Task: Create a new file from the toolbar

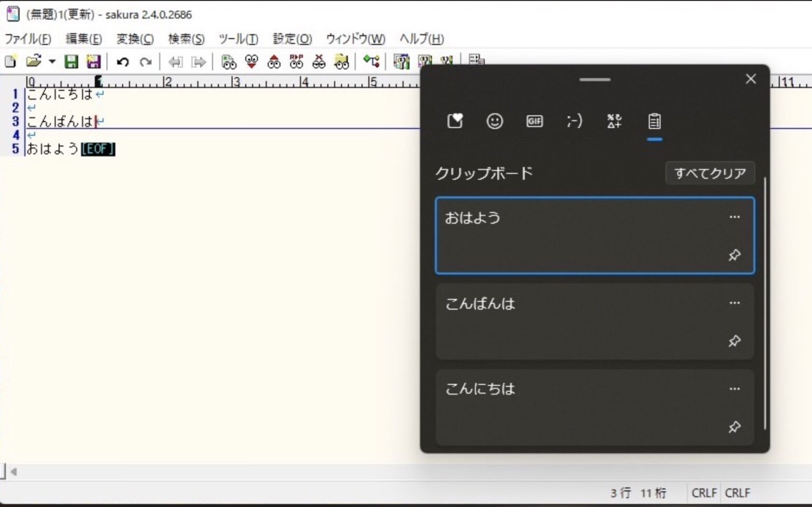Action: click(10, 61)
